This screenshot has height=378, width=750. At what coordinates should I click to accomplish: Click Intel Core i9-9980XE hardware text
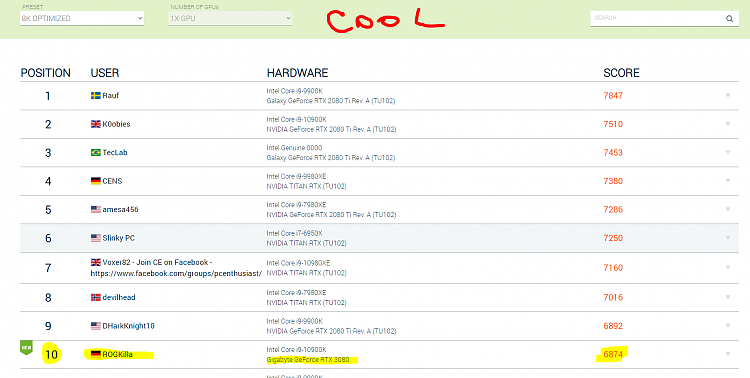point(296,176)
